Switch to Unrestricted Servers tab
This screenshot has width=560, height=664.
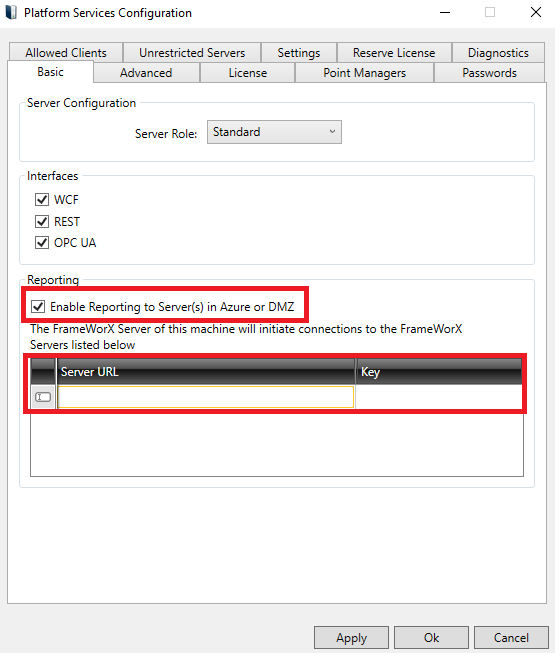tap(192, 53)
